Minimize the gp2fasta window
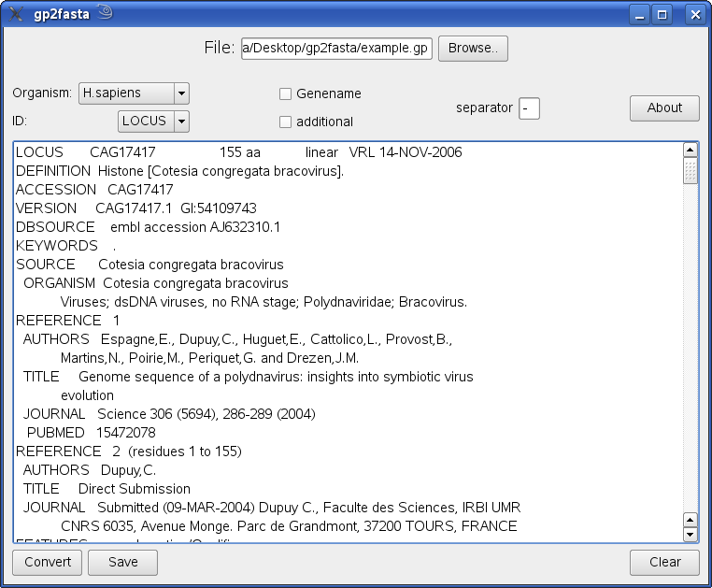 pos(639,15)
